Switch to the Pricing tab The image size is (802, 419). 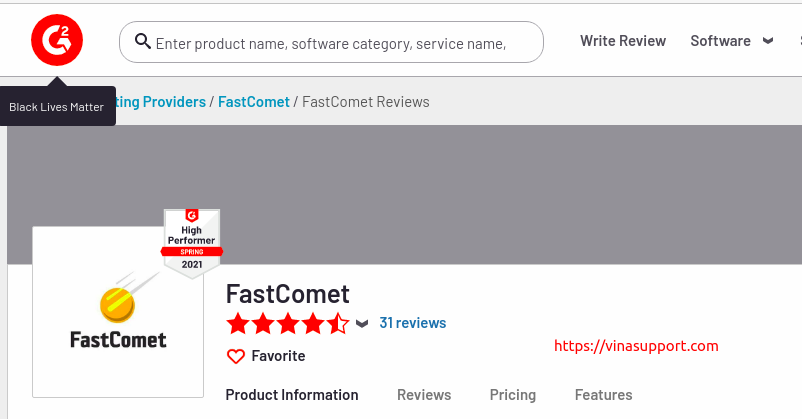point(513,395)
